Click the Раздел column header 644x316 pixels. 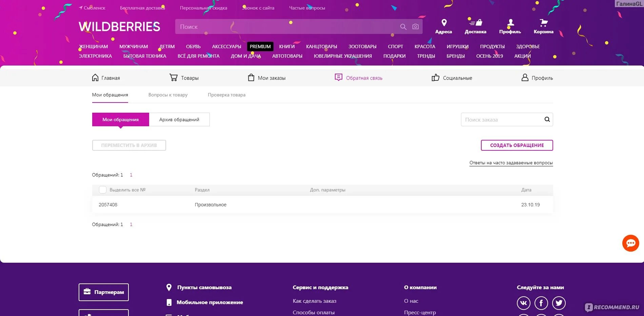click(x=202, y=190)
